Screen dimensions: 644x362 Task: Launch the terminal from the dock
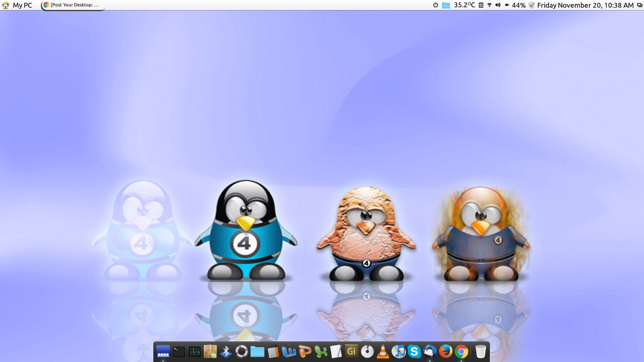tap(179, 352)
